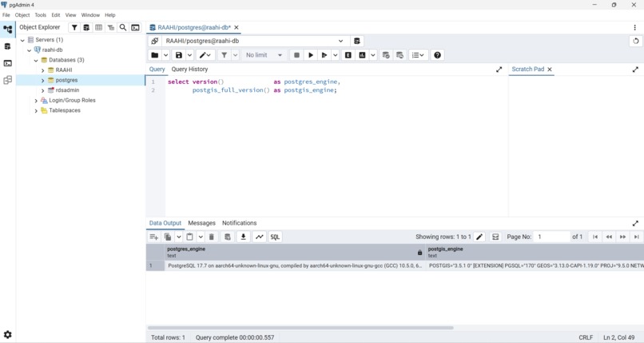The width and height of the screenshot is (644, 343).
Task: Open Settings gear at bottom left
Action: tap(7, 334)
